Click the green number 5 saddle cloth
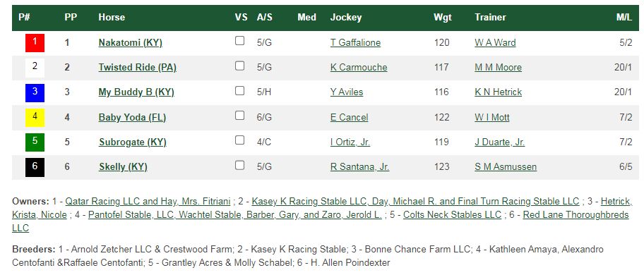644x275 pixels. click(35, 142)
